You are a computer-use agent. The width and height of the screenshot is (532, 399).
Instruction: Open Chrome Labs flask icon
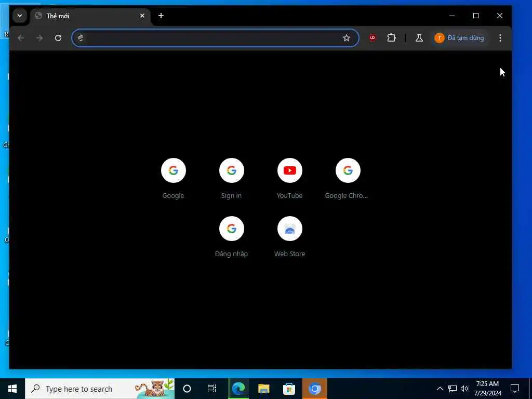419,37
